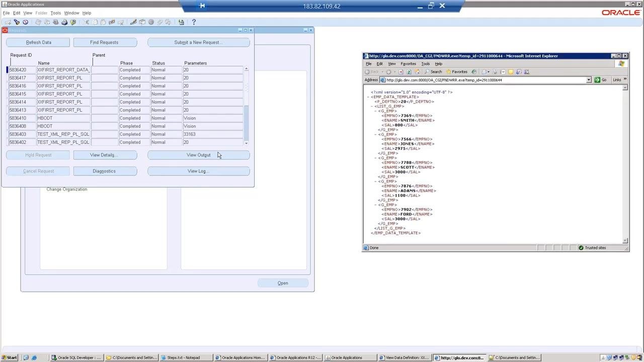This screenshot has height=362, width=644.
Task: Click the Window Help question mark icon
Action: (x=194, y=22)
